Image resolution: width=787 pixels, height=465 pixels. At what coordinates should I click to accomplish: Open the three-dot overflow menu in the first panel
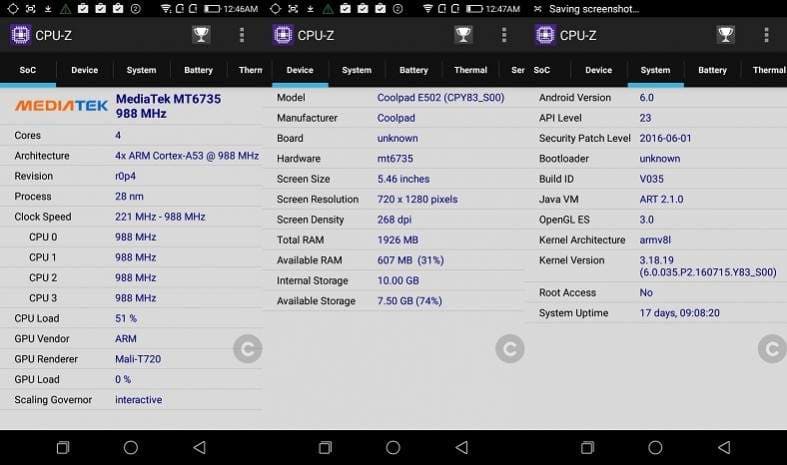tap(242, 35)
